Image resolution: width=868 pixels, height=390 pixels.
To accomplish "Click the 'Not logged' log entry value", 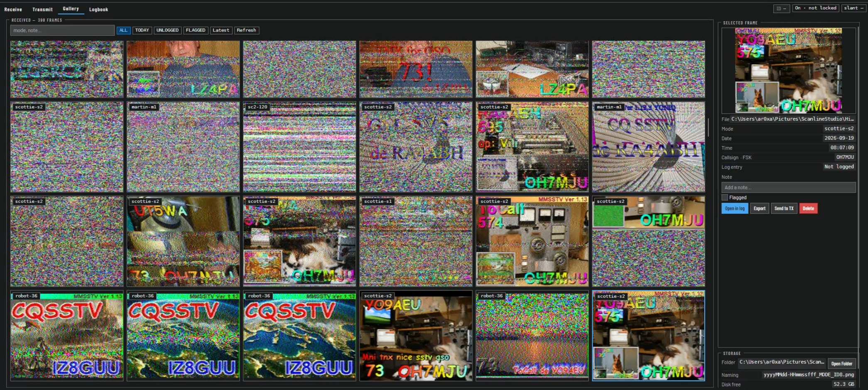I will click(x=839, y=167).
